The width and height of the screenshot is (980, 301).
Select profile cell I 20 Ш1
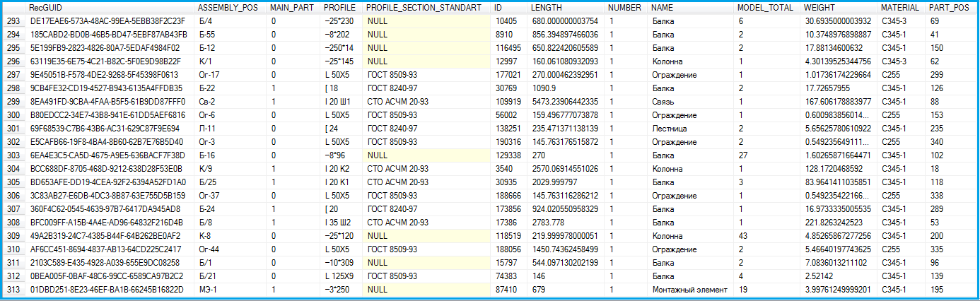point(342,102)
